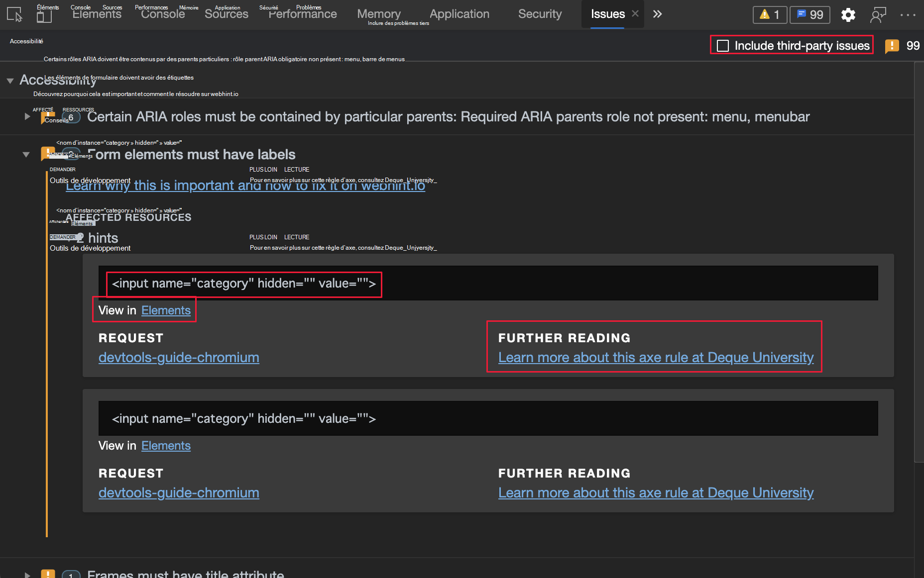
Task: Show more tabs with the double chevron
Action: 658,14
